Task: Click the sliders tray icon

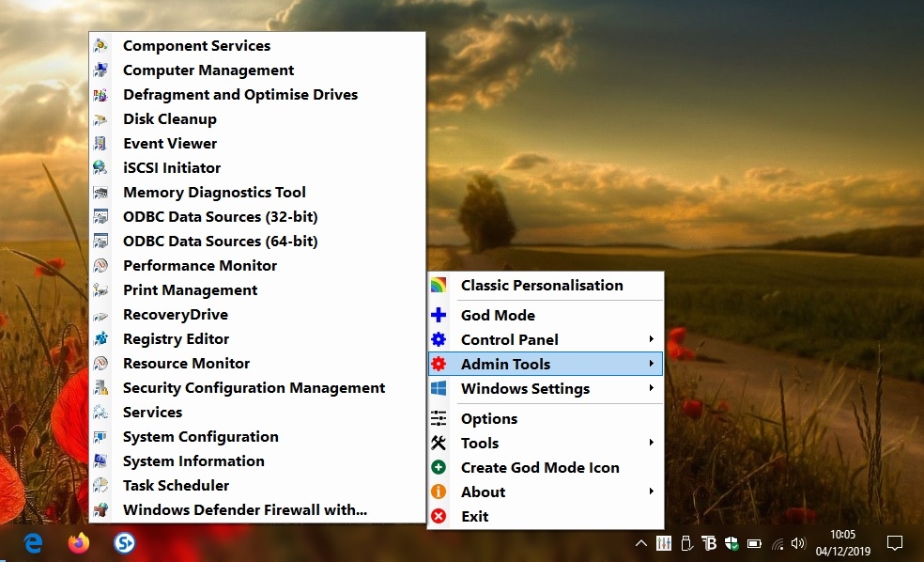Action: coord(664,544)
